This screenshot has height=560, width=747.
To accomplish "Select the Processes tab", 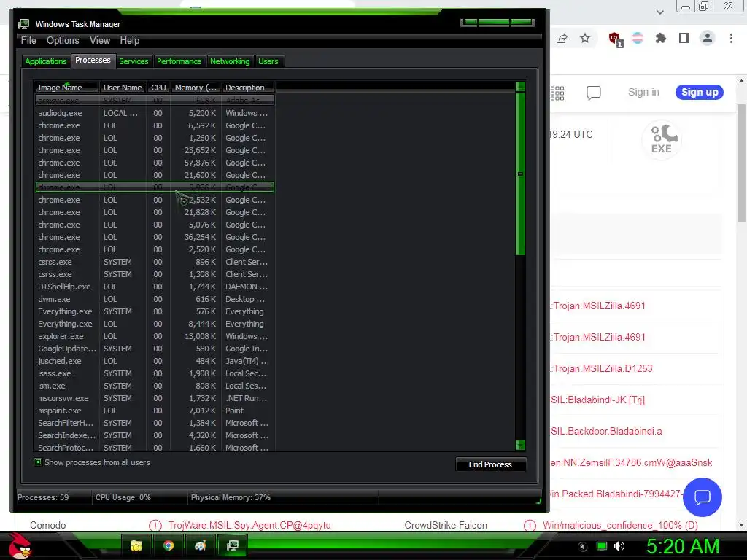I will point(93,60).
